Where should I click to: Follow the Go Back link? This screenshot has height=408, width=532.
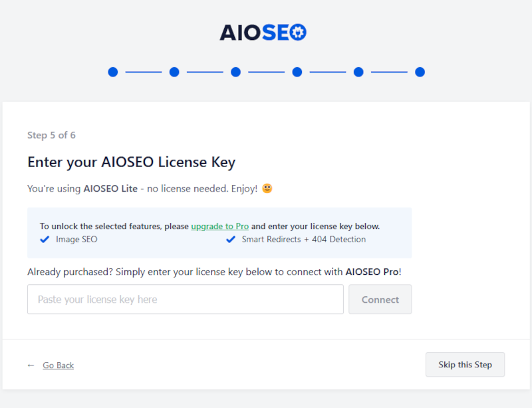59,365
